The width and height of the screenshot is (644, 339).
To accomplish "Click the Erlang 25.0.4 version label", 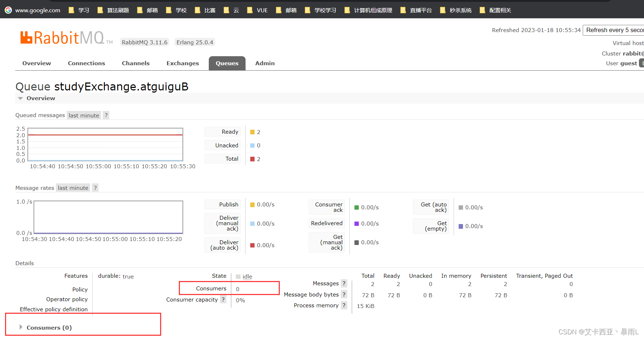I will [x=195, y=42].
